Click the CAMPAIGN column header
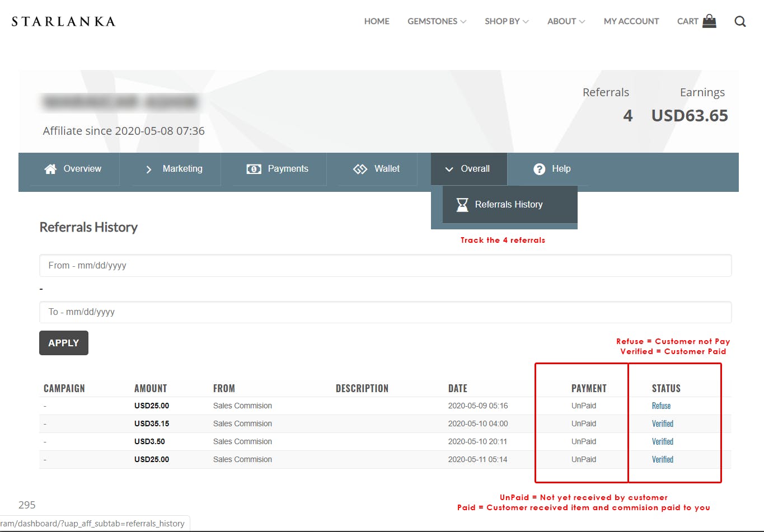764x532 pixels. (64, 388)
